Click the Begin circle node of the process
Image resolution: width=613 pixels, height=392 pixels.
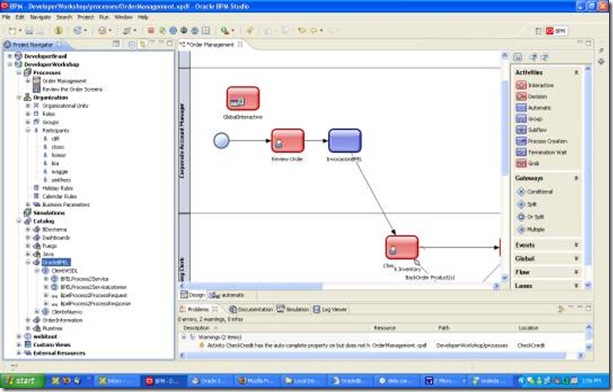pos(221,141)
